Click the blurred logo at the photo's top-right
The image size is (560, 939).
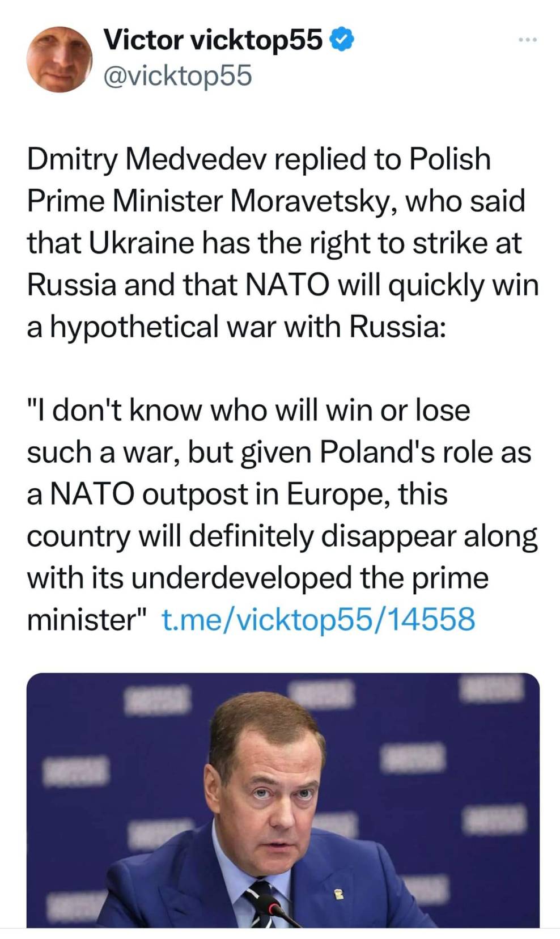[492, 687]
